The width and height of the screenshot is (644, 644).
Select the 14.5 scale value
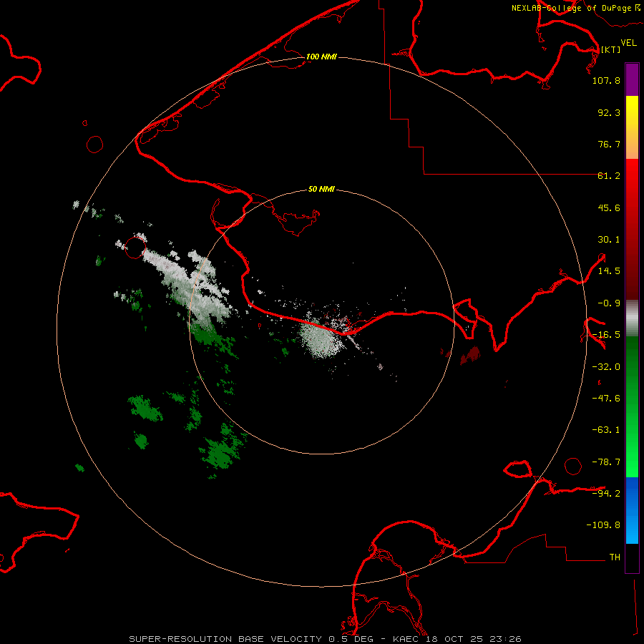609,271
